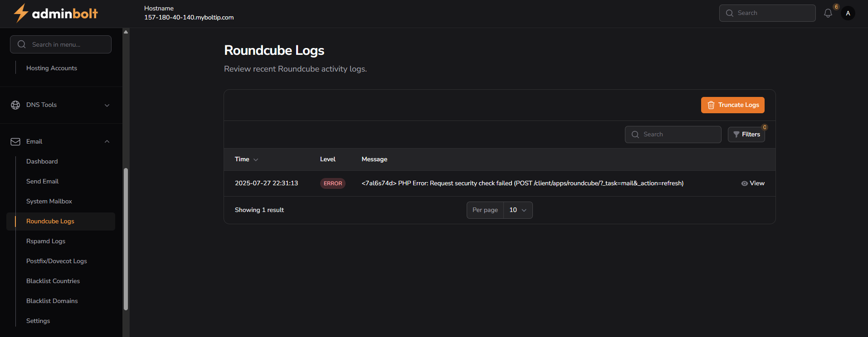
Task: Click the DNS Tools globe icon
Action: pyautogui.click(x=15, y=105)
